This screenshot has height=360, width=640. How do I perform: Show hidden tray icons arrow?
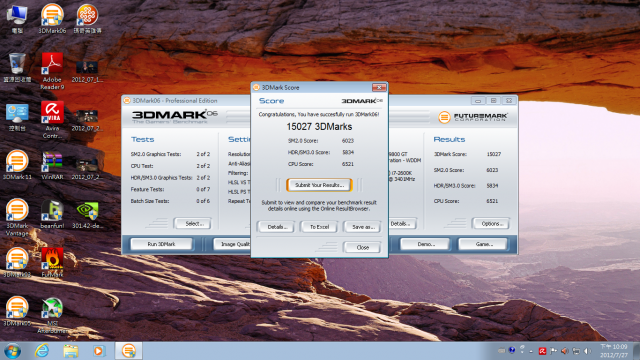tap(531, 351)
